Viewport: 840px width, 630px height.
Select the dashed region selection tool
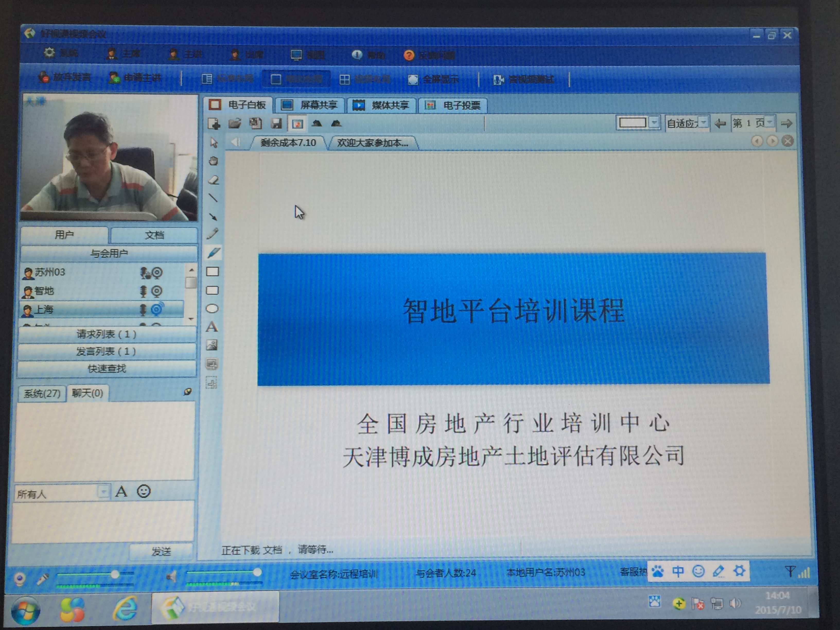pos(212,382)
